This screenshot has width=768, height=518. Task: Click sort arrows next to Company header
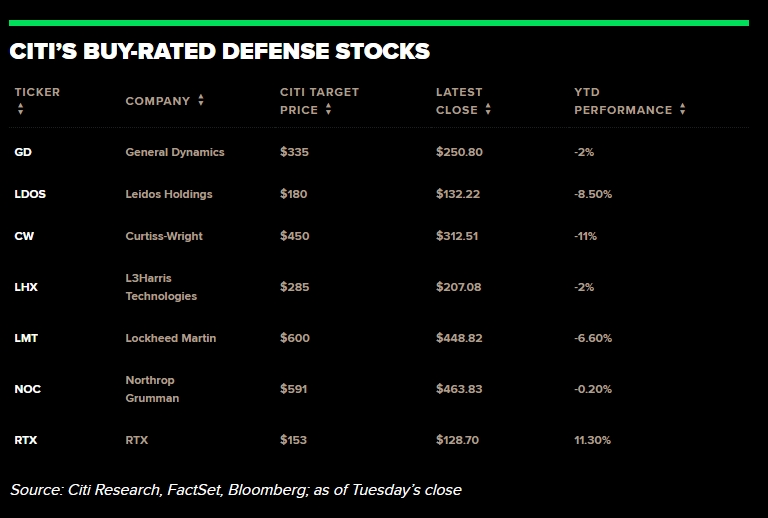pos(201,101)
